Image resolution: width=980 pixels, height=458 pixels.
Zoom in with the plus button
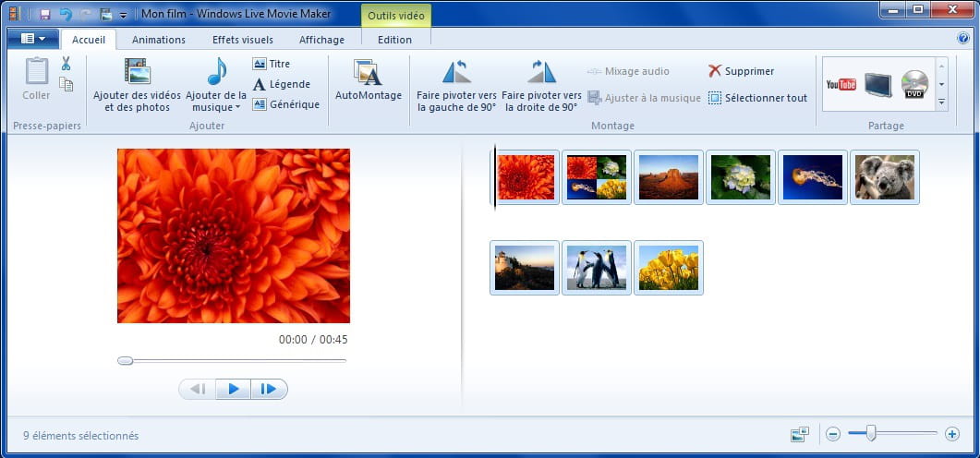click(x=952, y=434)
